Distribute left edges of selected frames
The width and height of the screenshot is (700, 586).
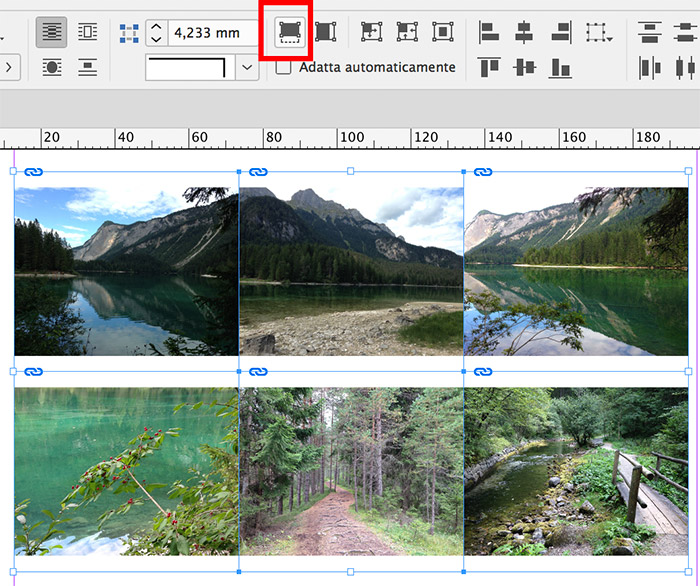(650, 68)
